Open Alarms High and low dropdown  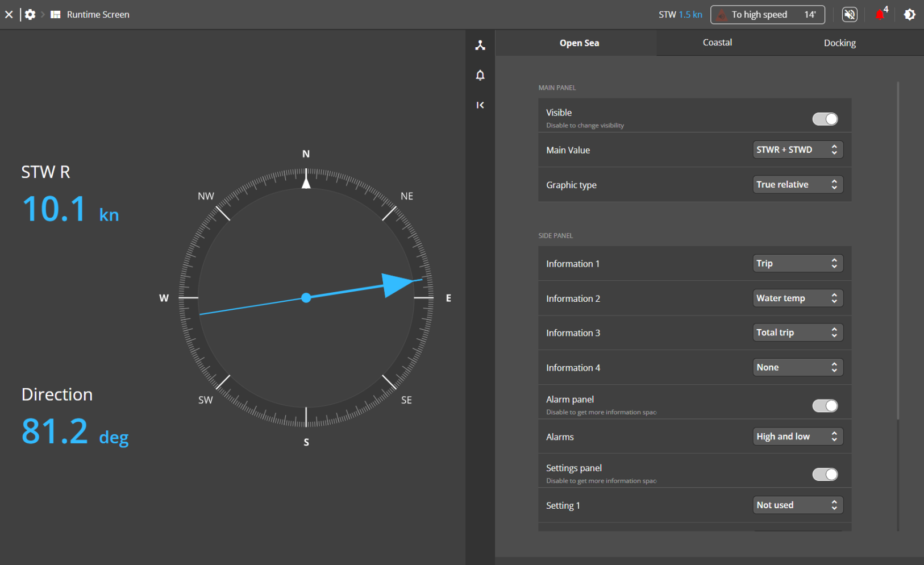798,437
